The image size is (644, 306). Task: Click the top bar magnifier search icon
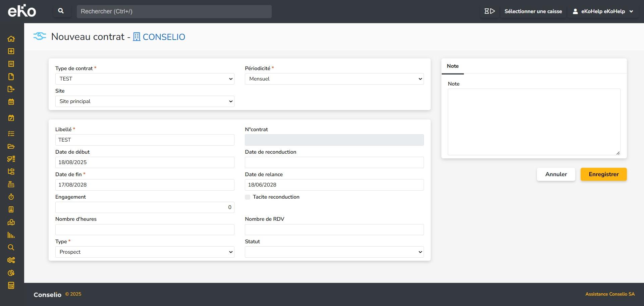click(x=61, y=11)
